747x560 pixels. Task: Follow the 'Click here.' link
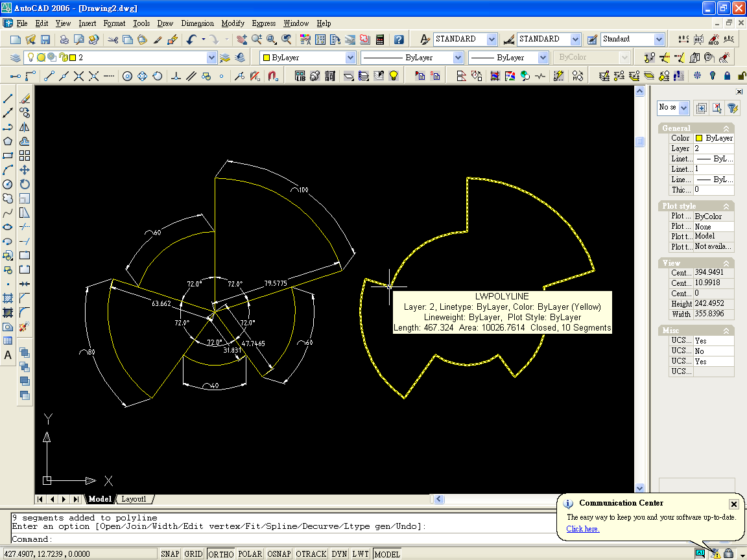click(x=583, y=529)
